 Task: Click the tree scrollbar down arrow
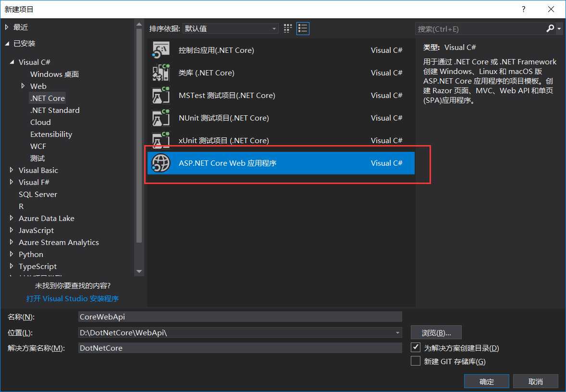139,271
